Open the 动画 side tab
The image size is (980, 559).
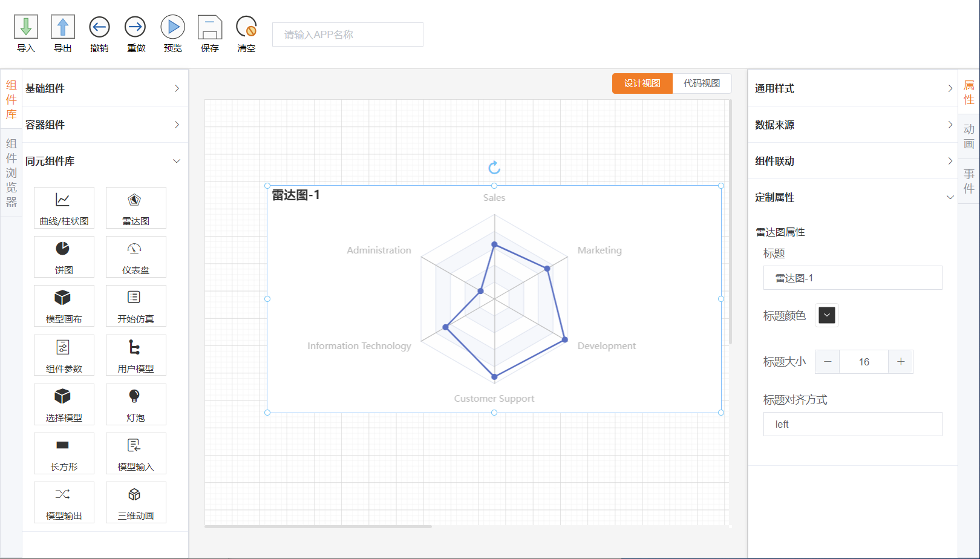click(x=969, y=137)
